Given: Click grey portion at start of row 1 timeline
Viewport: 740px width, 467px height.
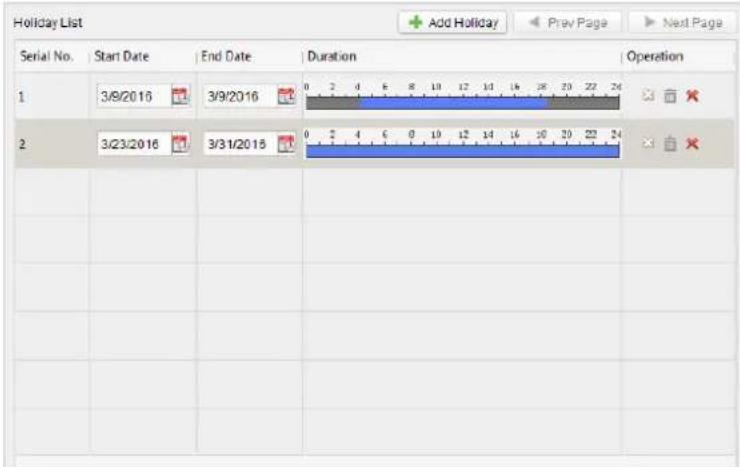Looking at the screenshot, I should click(x=332, y=103).
